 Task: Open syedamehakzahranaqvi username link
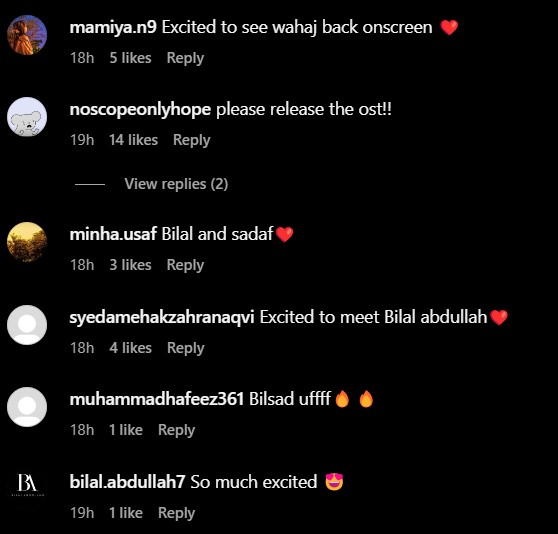tap(162, 317)
